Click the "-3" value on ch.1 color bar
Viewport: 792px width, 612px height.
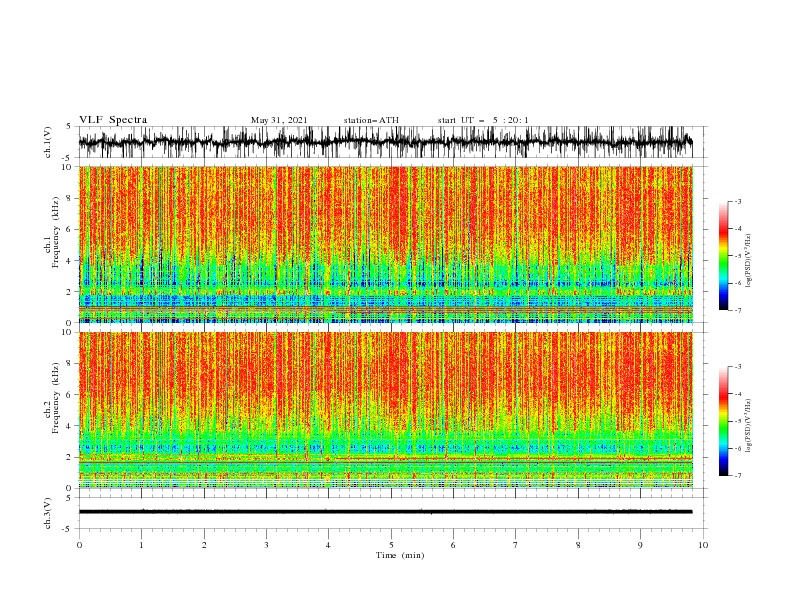pos(738,201)
